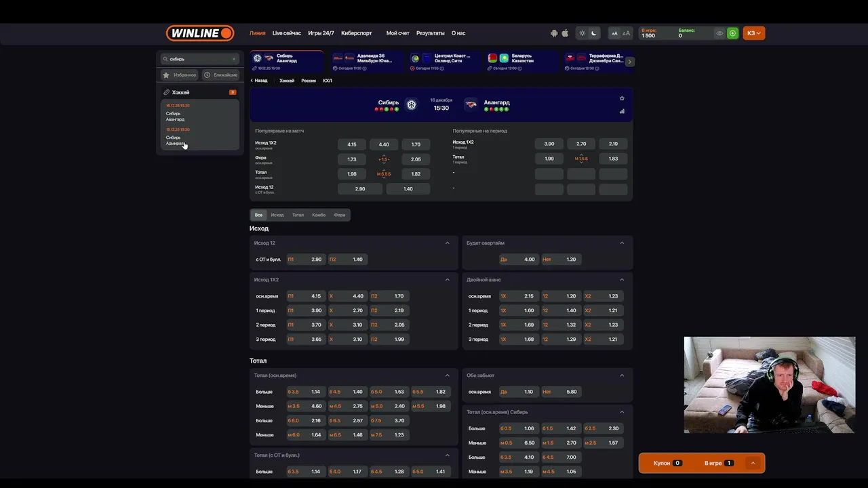
Task: Open Мой счет page
Action: point(398,33)
